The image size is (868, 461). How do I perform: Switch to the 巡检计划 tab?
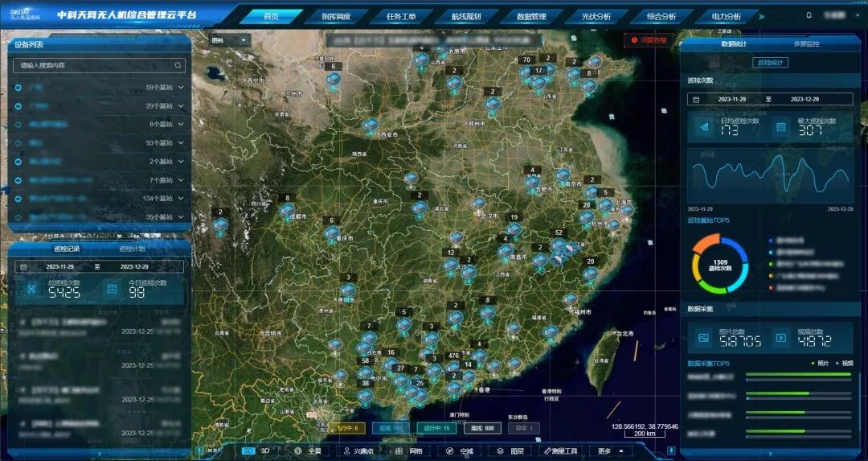pos(132,249)
